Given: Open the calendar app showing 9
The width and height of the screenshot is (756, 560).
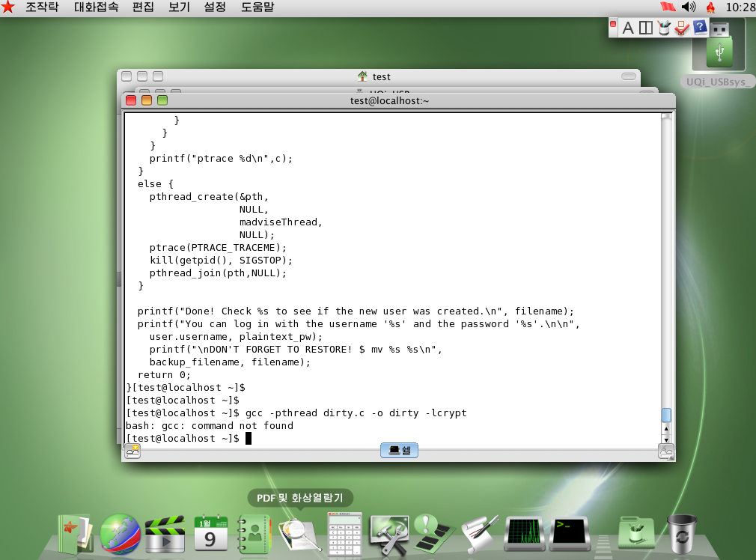Looking at the screenshot, I should click(x=210, y=533).
